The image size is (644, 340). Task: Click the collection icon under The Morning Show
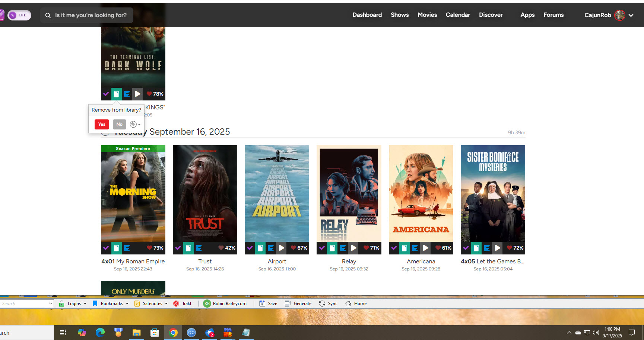117,248
